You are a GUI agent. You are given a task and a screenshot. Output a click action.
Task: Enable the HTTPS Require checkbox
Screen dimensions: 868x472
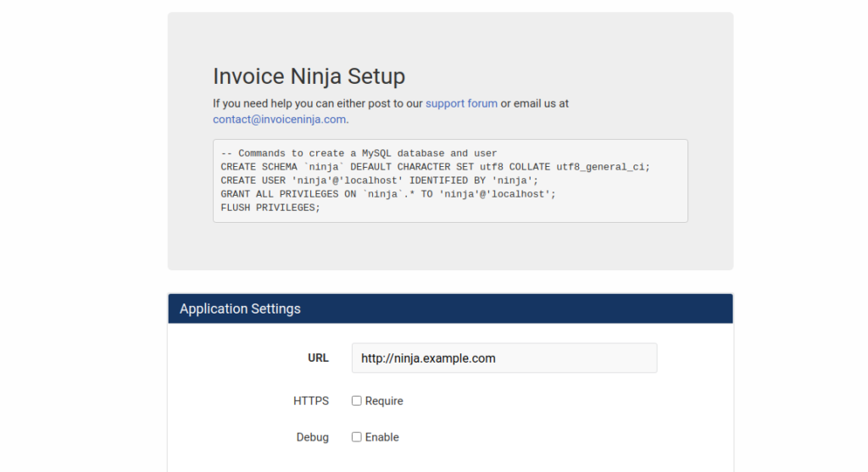pos(357,401)
